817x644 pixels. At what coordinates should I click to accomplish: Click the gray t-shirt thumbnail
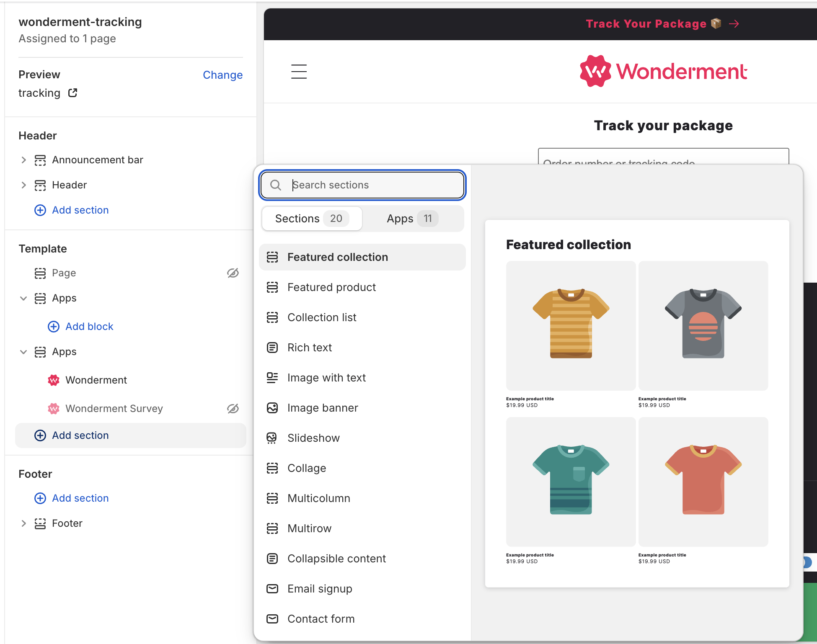(x=703, y=326)
